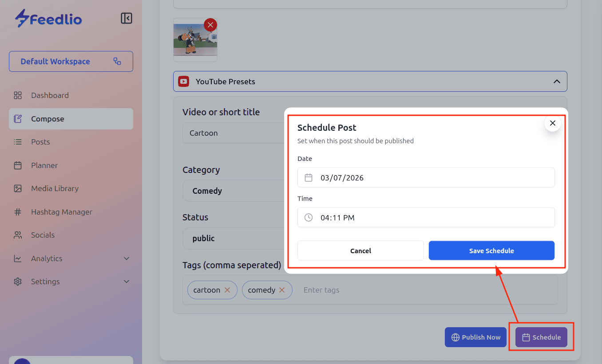Remove the uploaded cartoon image
This screenshot has height=364, width=602.
tap(210, 25)
